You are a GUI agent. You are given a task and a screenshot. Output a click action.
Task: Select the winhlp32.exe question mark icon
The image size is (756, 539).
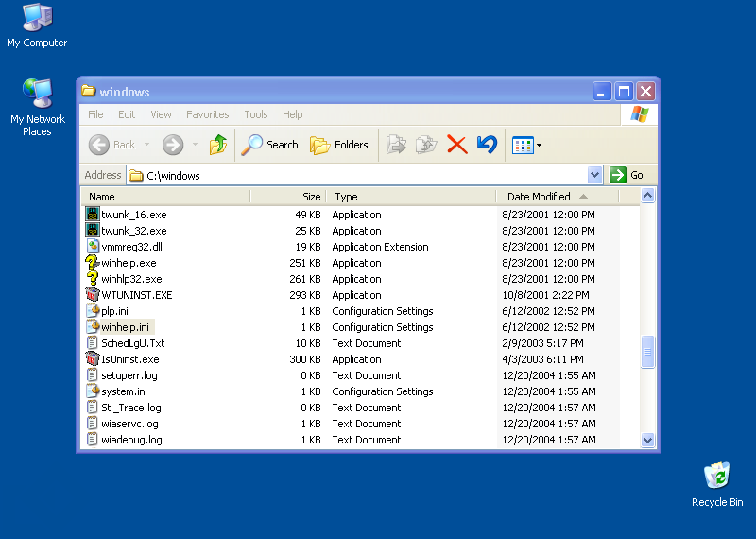[x=92, y=278]
